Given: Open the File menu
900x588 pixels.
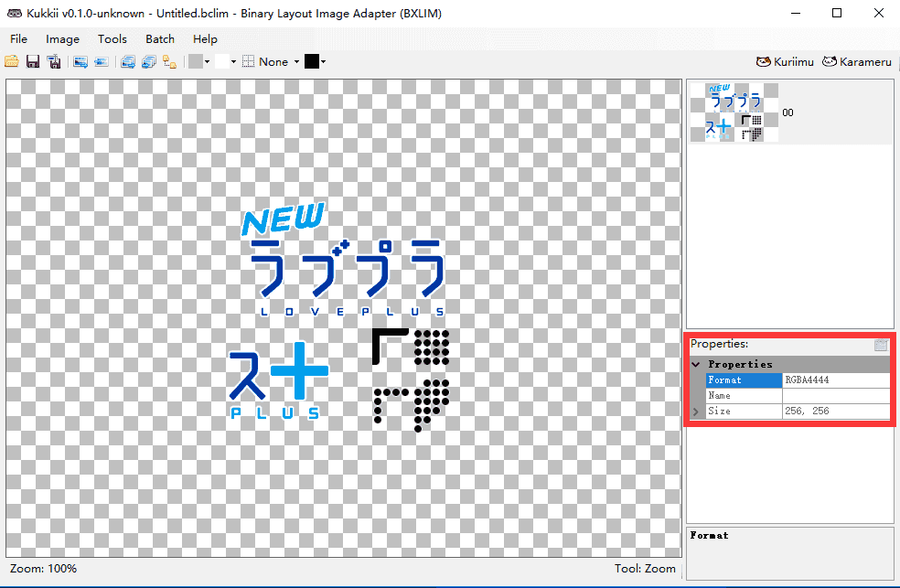Looking at the screenshot, I should tap(18, 39).
